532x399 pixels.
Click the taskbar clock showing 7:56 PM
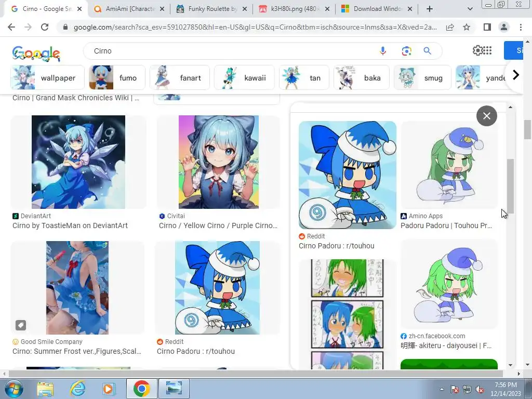pos(506,389)
